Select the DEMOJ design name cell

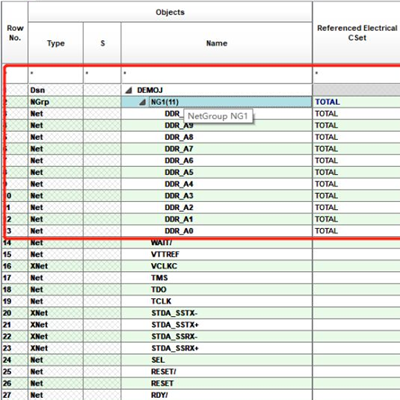(x=217, y=90)
